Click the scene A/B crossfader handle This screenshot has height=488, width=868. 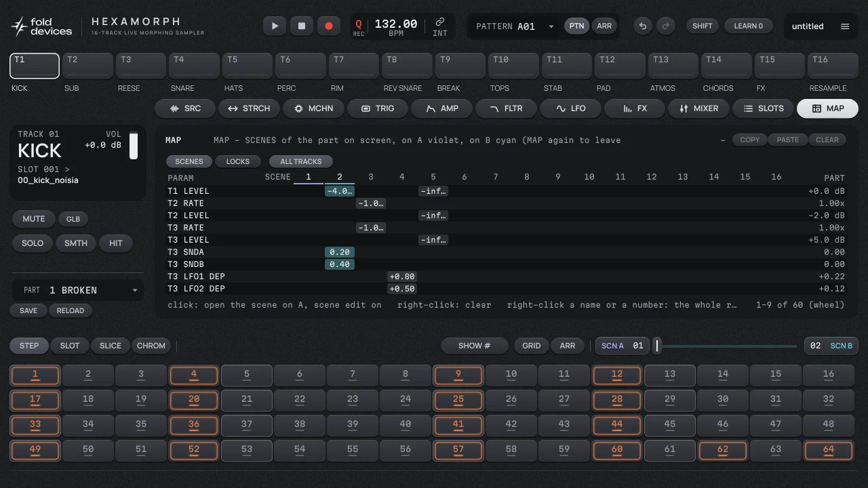tap(656, 346)
